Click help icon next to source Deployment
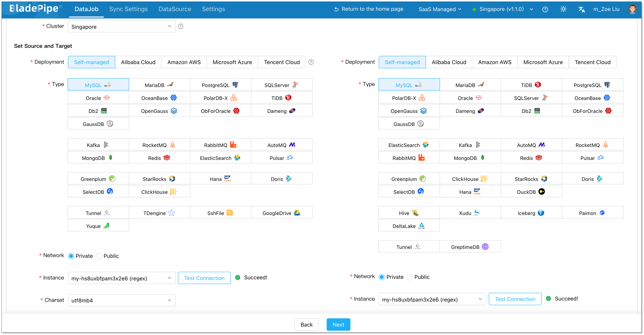The height and width of the screenshot is (335, 644). click(311, 62)
